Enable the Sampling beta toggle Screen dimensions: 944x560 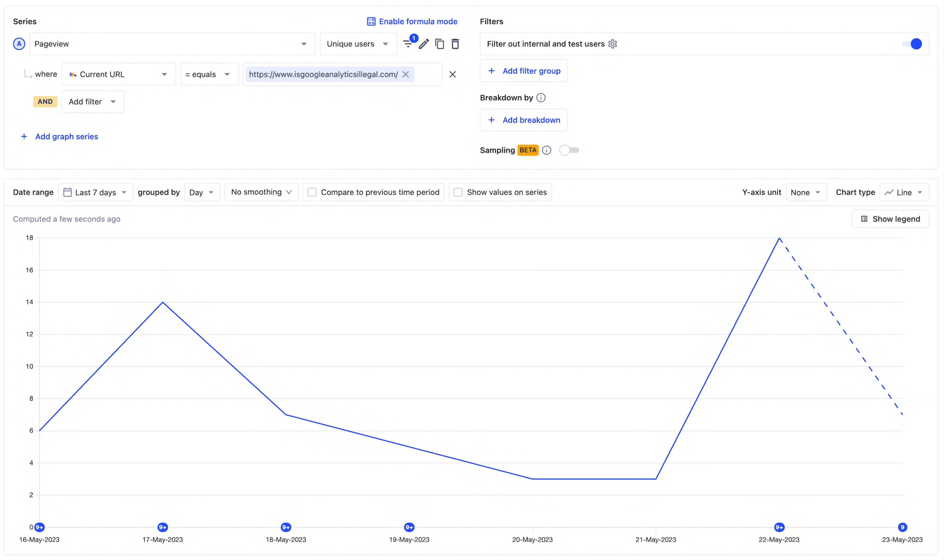point(569,150)
